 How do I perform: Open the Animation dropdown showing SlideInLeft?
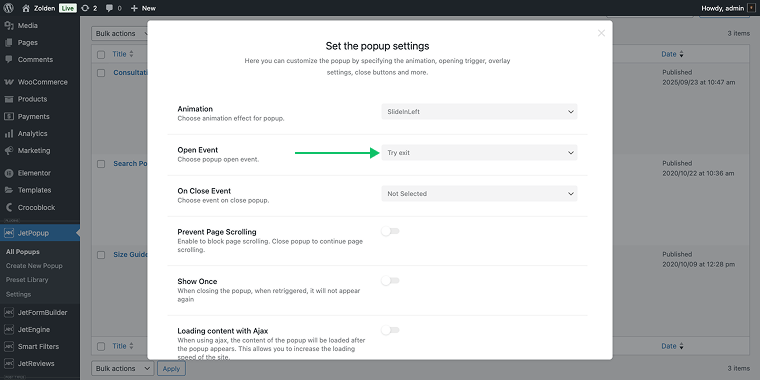click(x=479, y=111)
